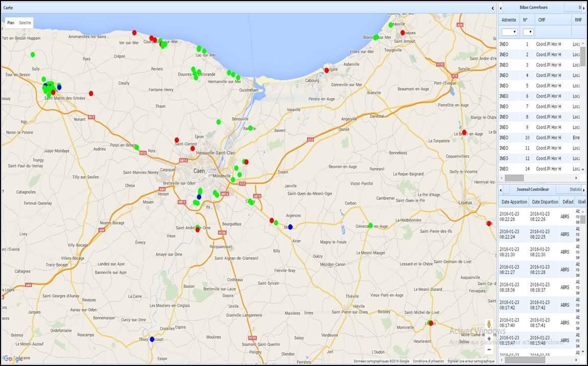The width and height of the screenshot is (588, 366).
Task: Select the green marker at Deauville
Action: click(x=391, y=25)
